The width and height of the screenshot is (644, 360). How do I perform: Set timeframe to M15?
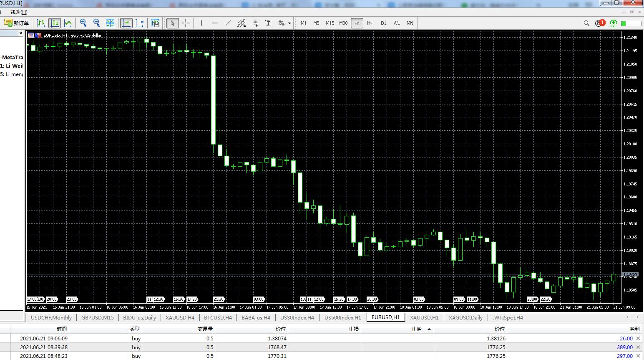pos(330,23)
